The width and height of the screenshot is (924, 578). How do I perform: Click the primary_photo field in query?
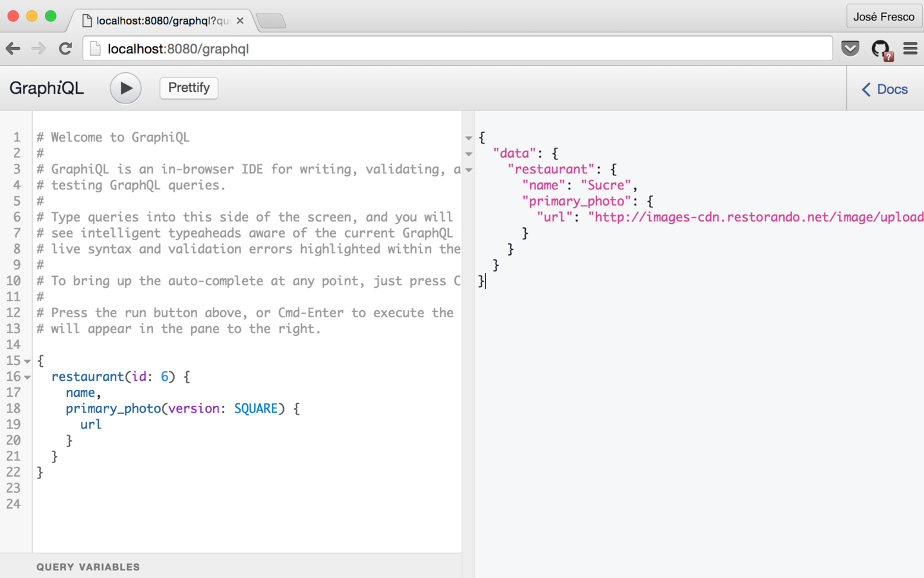[113, 408]
